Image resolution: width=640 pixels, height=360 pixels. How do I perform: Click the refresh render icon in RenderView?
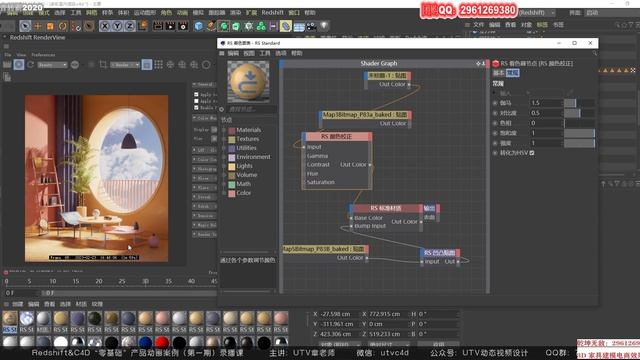[30, 65]
